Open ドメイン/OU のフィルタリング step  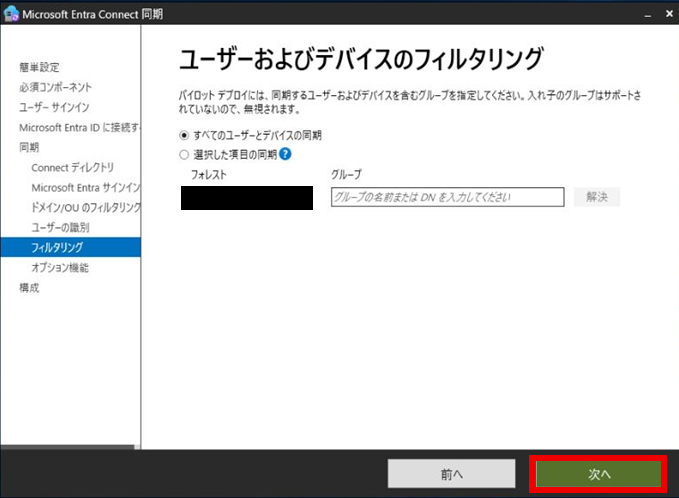(85, 207)
